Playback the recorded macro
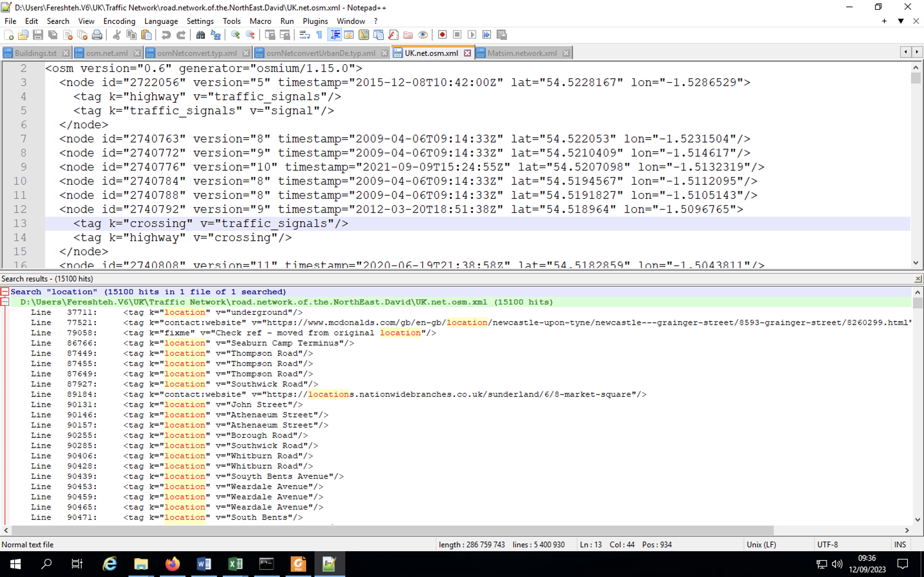The width and height of the screenshot is (924, 577). (472, 35)
